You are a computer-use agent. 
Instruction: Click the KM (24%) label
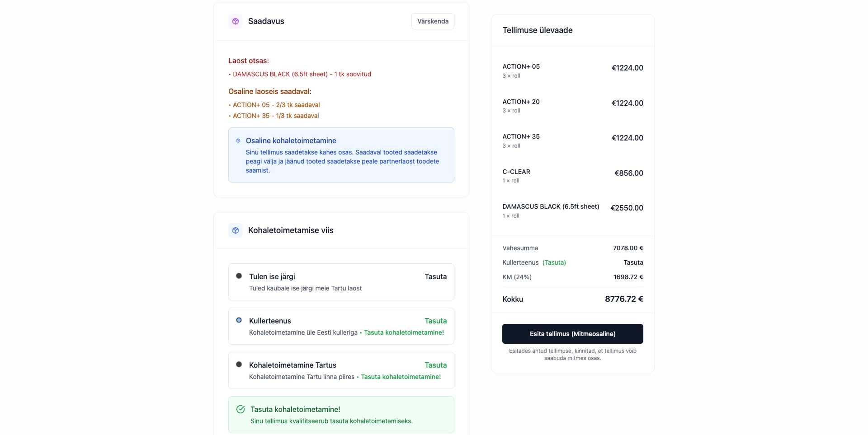517,277
